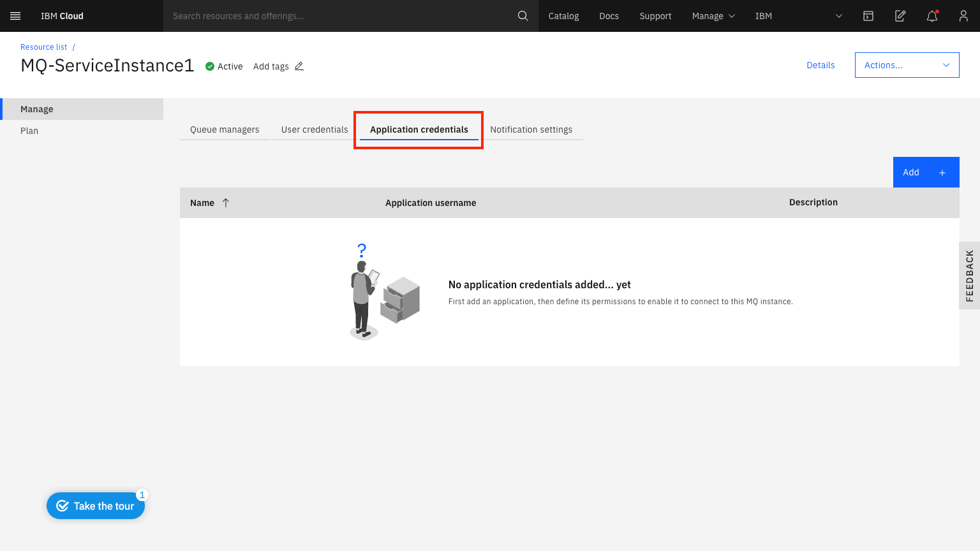The width and height of the screenshot is (980, 551).
Task: Switch to the User credentials tab
Action: tap(315, 129)
